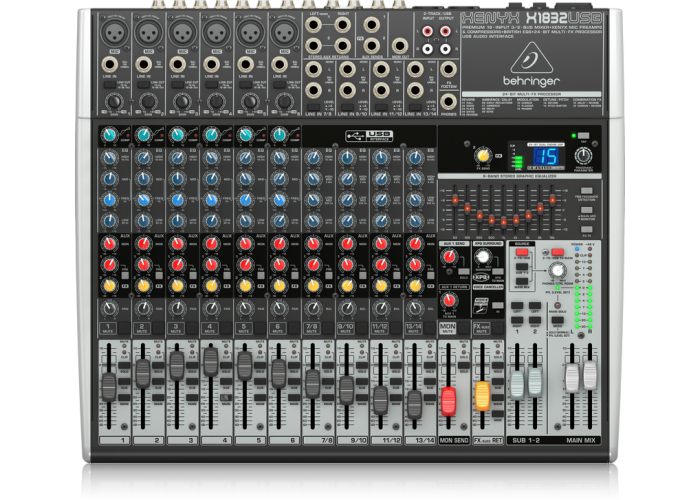Click the Behringer triangle logo
The image size is (700, 500).
click(531, 58)
